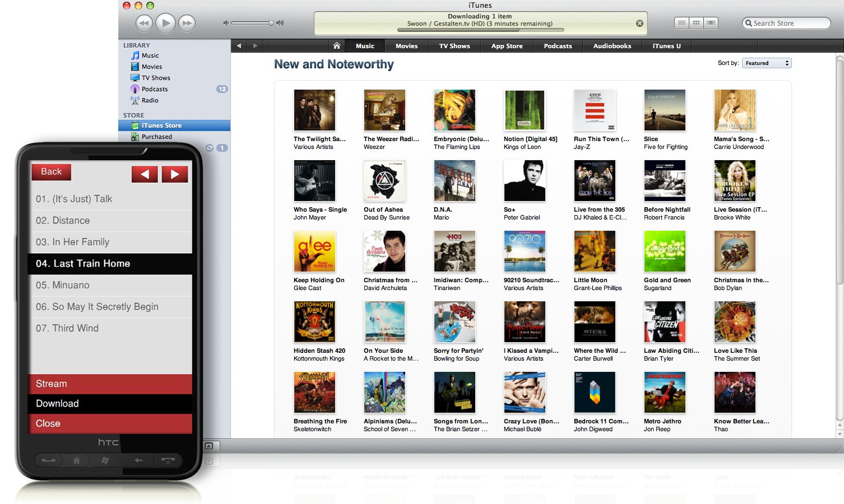Open the 90210 Soundtrack cover
Screen dimensions: 844x504
[525, 251]
